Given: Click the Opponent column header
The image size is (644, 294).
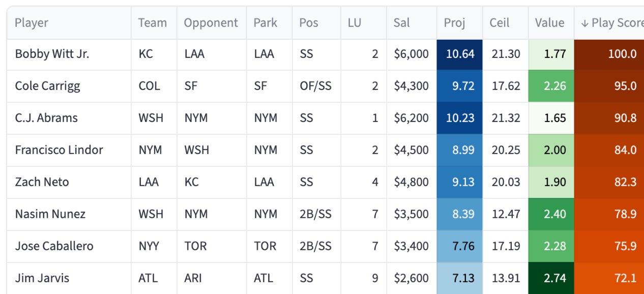Looking at the screenshot, I should 211,23.
